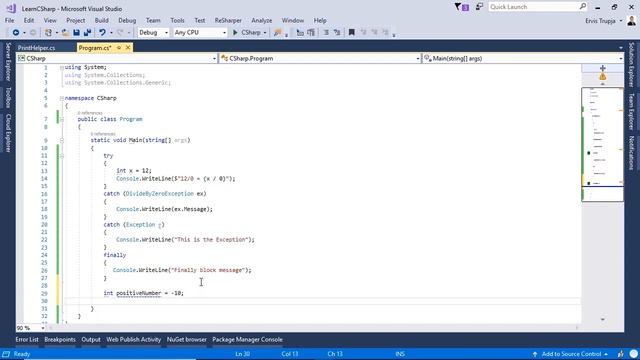
Task: Collapse the using directives region
Action: click(x=62, y=67)
